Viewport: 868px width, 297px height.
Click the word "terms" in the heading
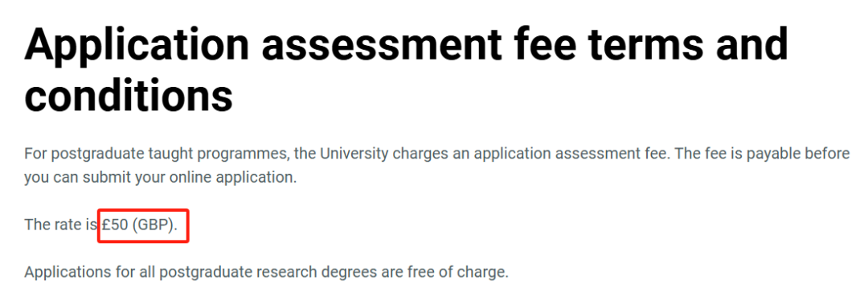(645, 45)
